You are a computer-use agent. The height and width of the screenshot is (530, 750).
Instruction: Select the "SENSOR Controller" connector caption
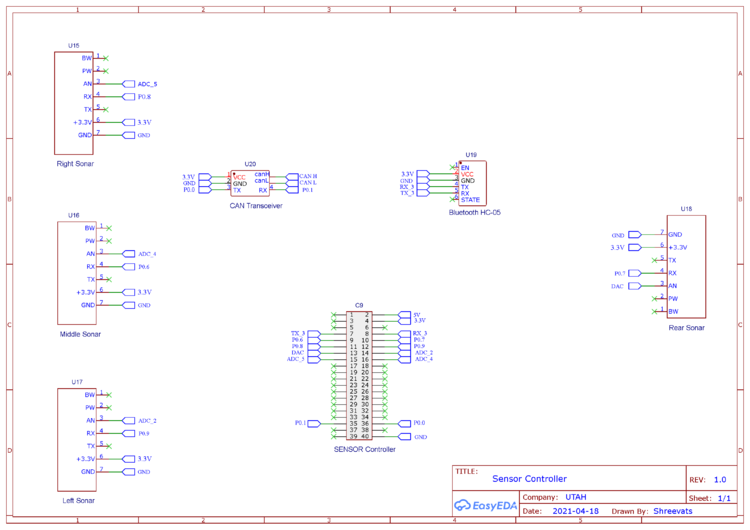tap(364, 449)
